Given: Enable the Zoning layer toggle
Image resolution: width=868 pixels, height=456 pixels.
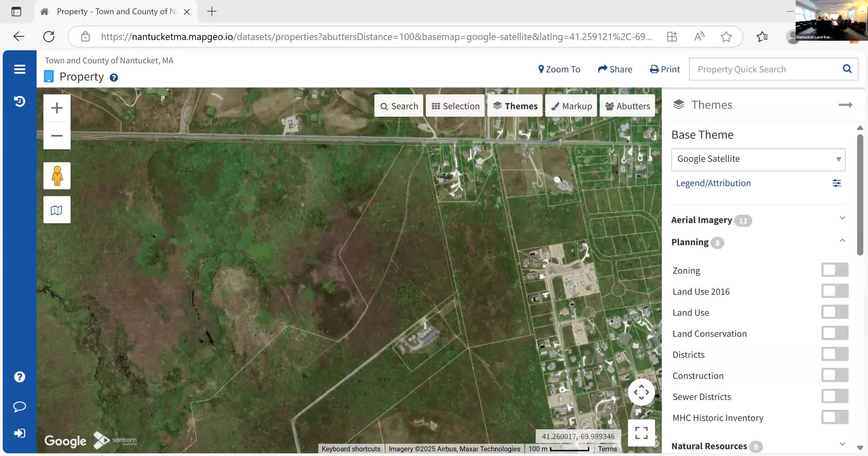Looking at the screenshot, I should coord(835,270).
